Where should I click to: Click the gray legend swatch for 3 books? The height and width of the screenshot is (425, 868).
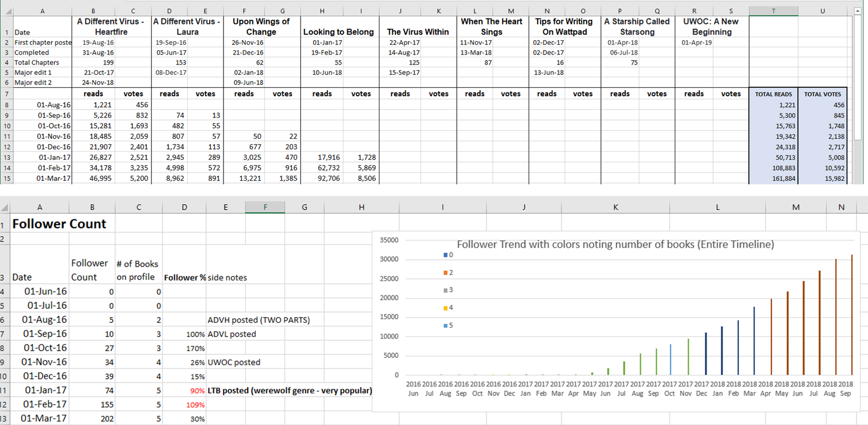[445, 290]
